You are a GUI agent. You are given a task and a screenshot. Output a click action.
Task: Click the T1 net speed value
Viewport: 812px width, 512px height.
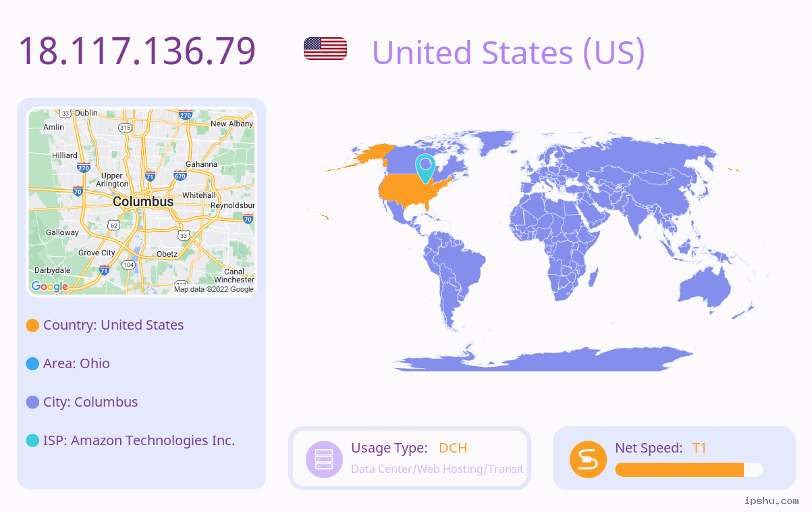point(699,448)
